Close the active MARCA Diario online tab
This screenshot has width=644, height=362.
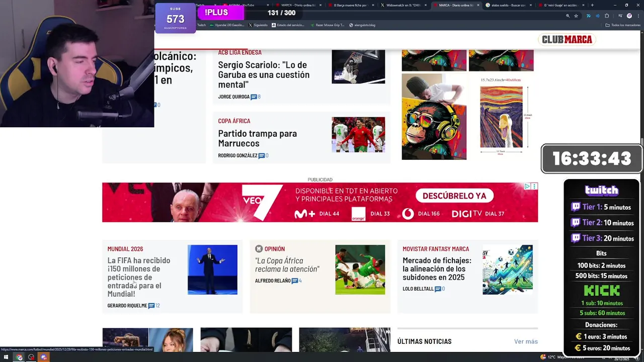coord(478,5)
